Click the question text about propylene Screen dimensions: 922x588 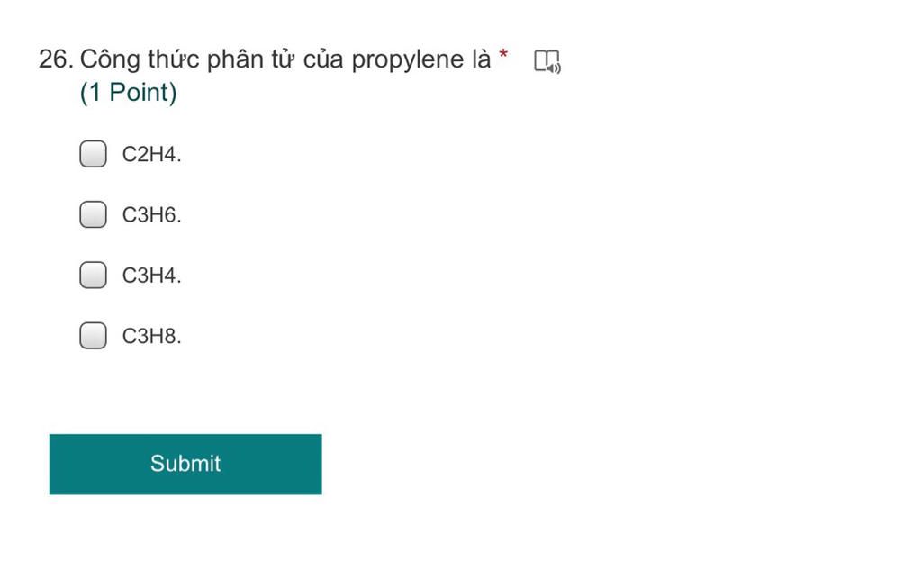[285, 59]
